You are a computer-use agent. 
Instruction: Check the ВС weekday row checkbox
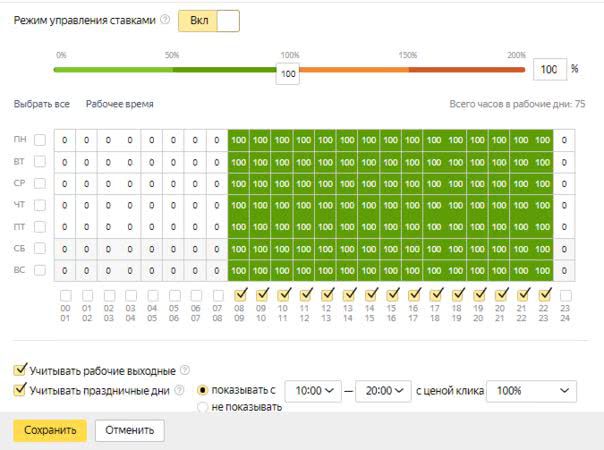[x=40, y=270]
